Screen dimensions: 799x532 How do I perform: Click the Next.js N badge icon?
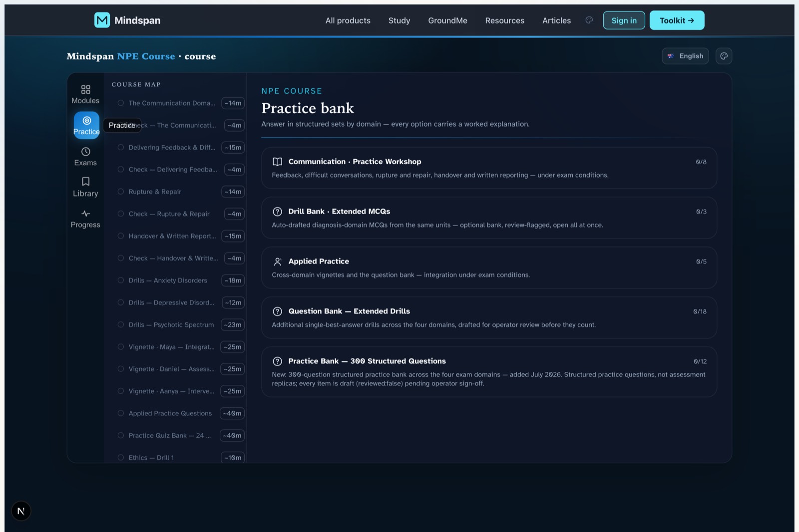[x=21, y=511]
